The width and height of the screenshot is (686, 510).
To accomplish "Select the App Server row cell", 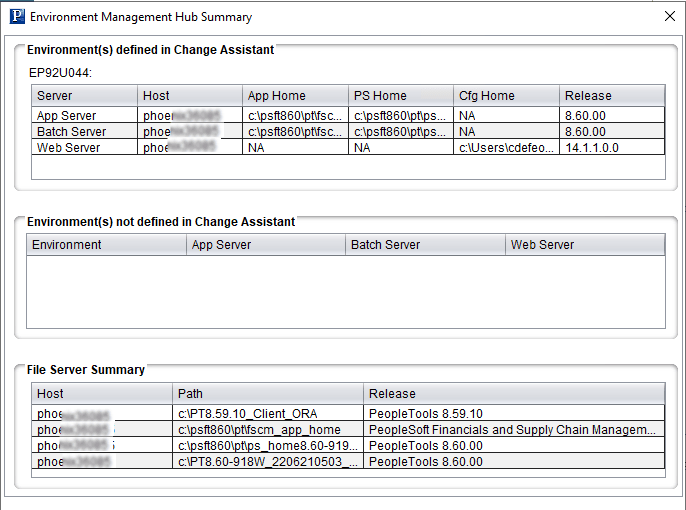I will (84, 115).
